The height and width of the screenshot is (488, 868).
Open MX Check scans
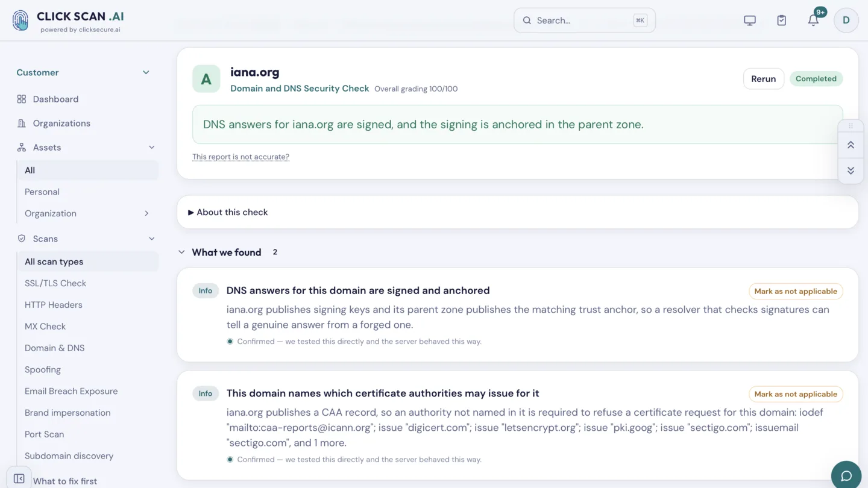(x=45, y=327)
